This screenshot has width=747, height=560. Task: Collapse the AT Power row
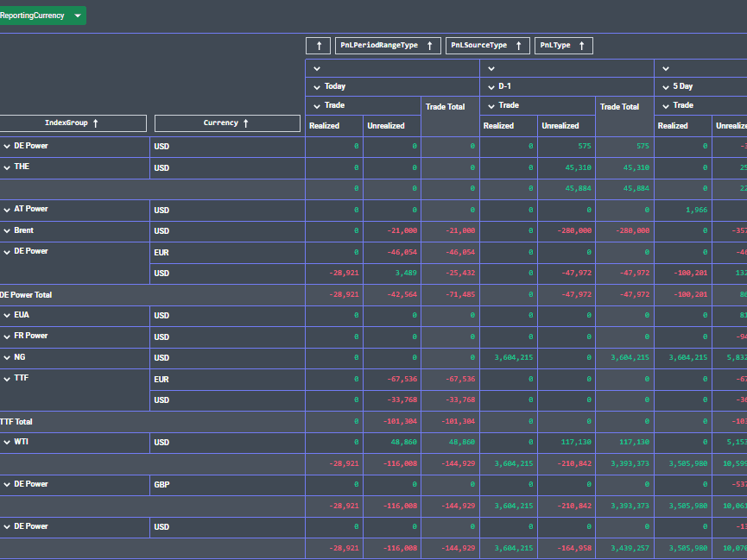click(7, 210)
